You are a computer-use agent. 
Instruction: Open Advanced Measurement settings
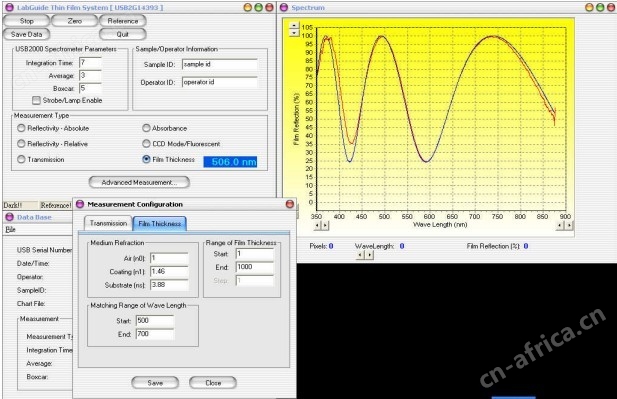coord(139,182)
